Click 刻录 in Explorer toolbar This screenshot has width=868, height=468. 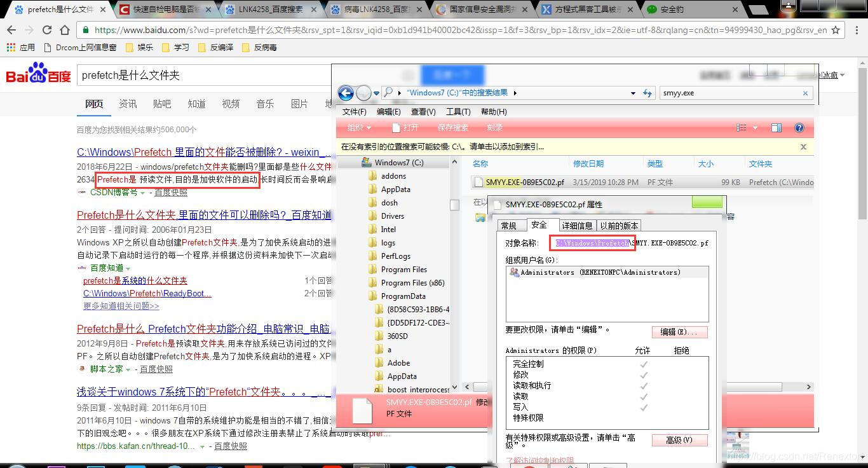click(495, 127)
